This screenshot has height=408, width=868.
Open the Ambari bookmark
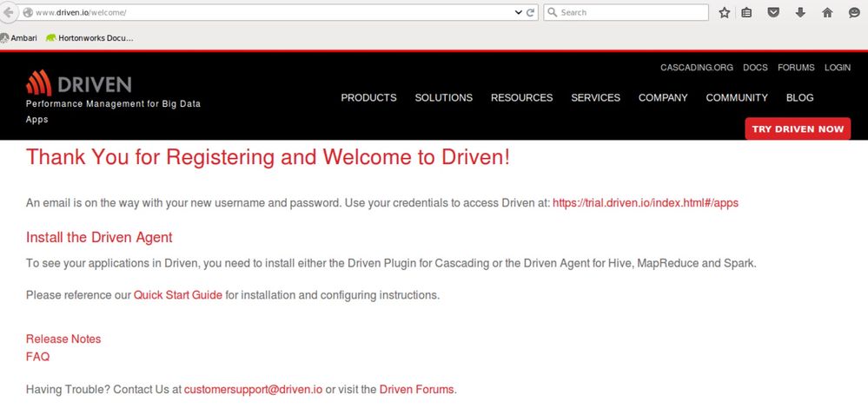pos(19,38)
